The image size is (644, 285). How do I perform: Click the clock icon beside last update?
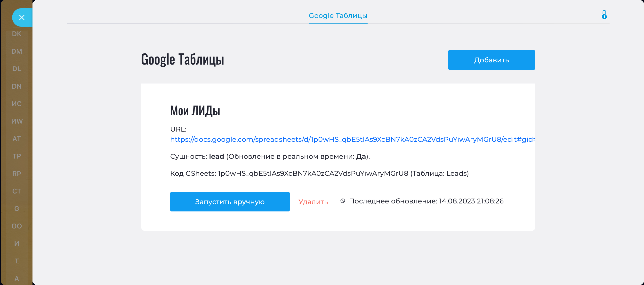pyautogui.click(x=343, y=201)
